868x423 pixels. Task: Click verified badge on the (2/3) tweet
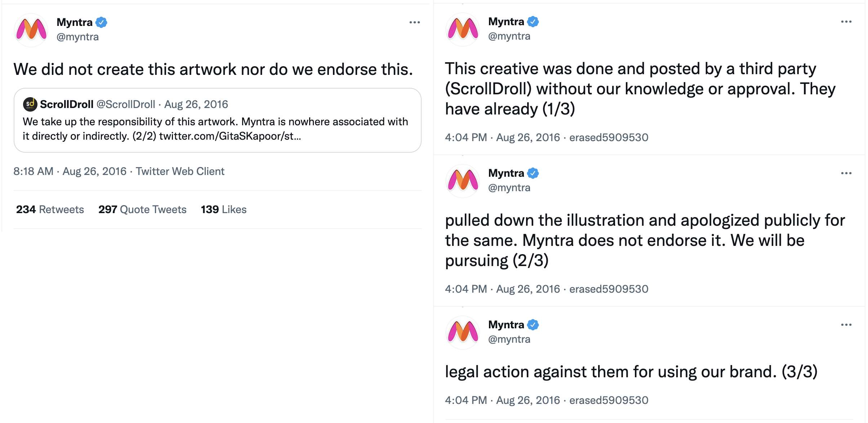tap(533, 173)
